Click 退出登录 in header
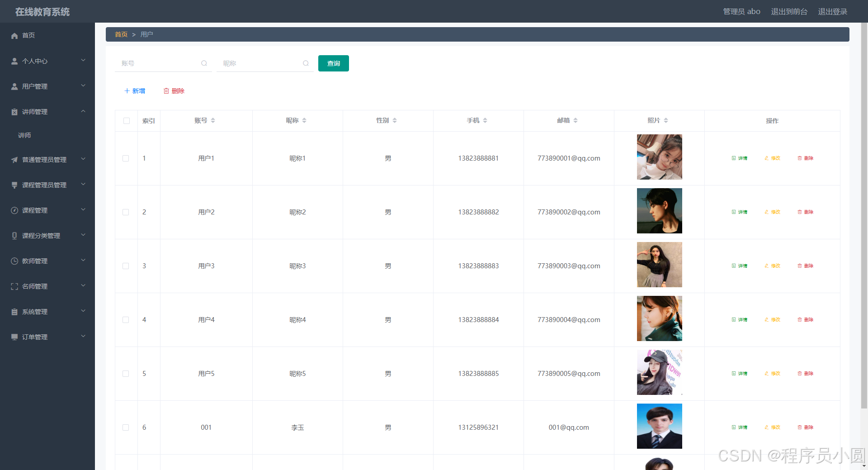This screenshot has width=868, height=470. pos(832,11)
